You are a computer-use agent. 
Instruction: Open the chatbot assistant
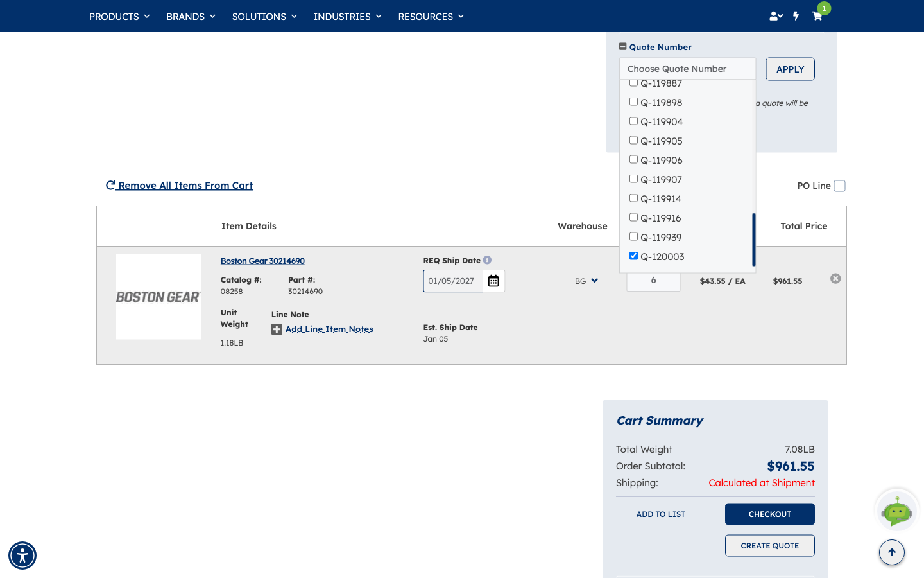(x=897, y=511)
